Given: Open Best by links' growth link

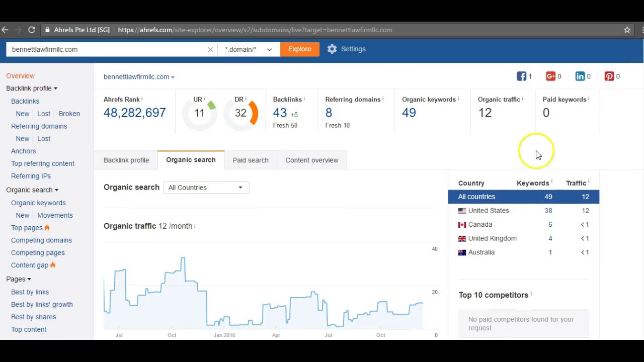Looking at the screenshot, I should (x=42, y=305).
